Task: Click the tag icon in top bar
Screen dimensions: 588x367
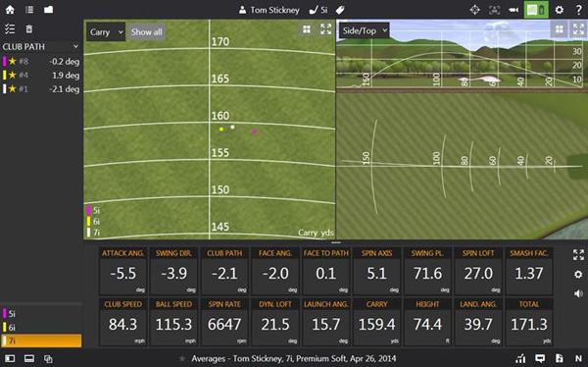Action: tap(340, 10)
